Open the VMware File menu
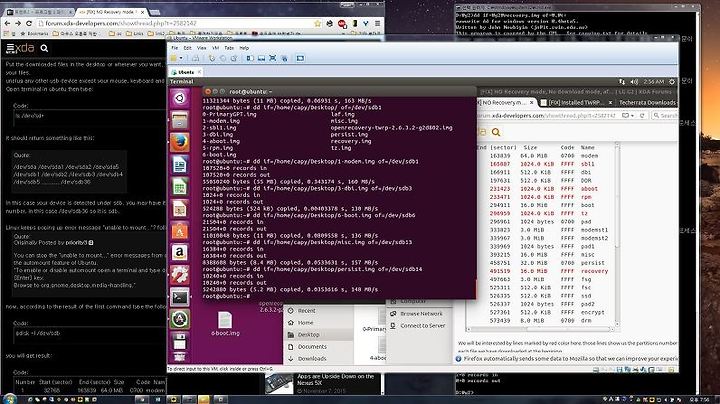The width and height of the screenshot is (720, 404). (x=174, y=48)
